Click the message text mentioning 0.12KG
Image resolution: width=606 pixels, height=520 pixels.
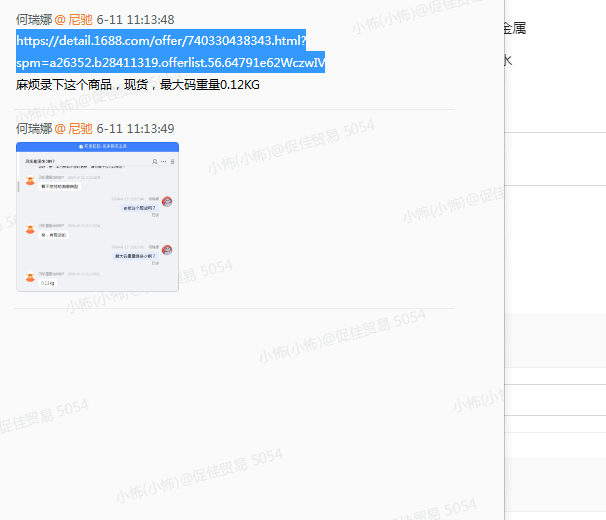click(137, 85)
